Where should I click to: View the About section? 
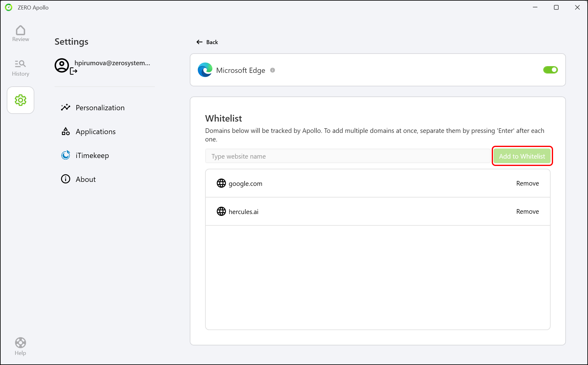click(x=86, y=179)
